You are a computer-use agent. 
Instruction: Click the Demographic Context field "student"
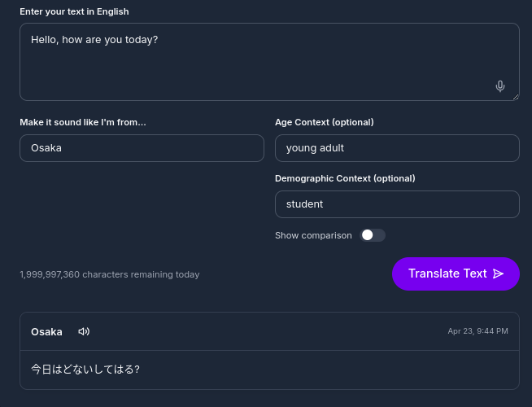point(397,204)
